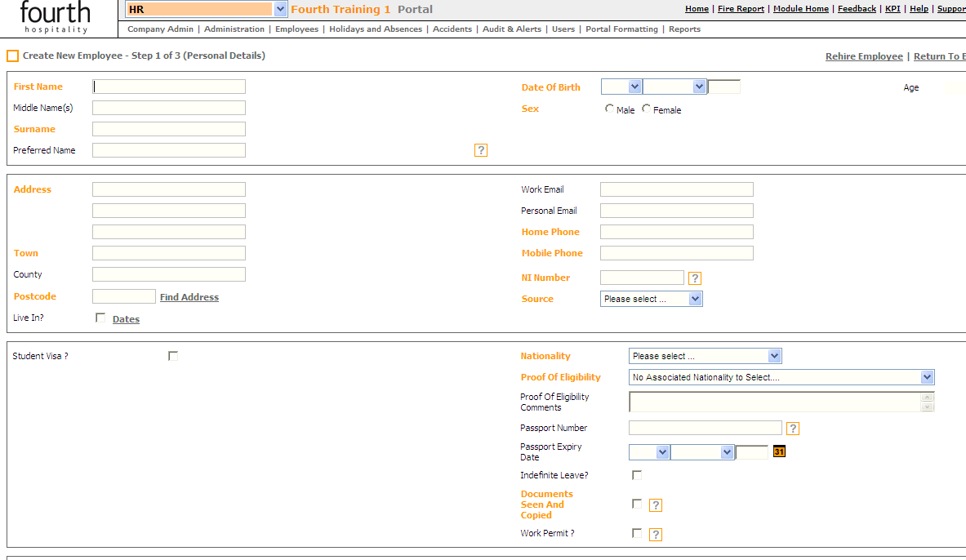Focus the Personal Email field
Viewport: 966px width, 560px height.
676,211
